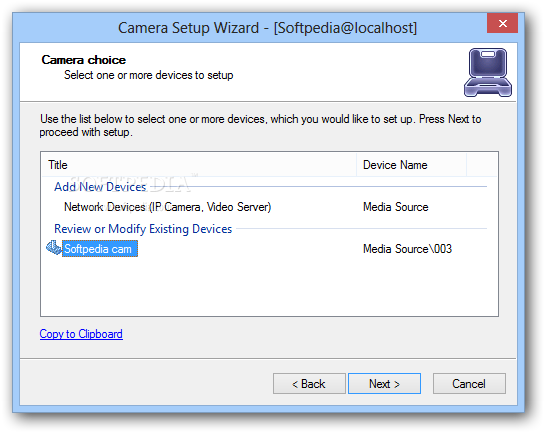Sort list by the Title column header
545x433 pixels.
(199, 165)
